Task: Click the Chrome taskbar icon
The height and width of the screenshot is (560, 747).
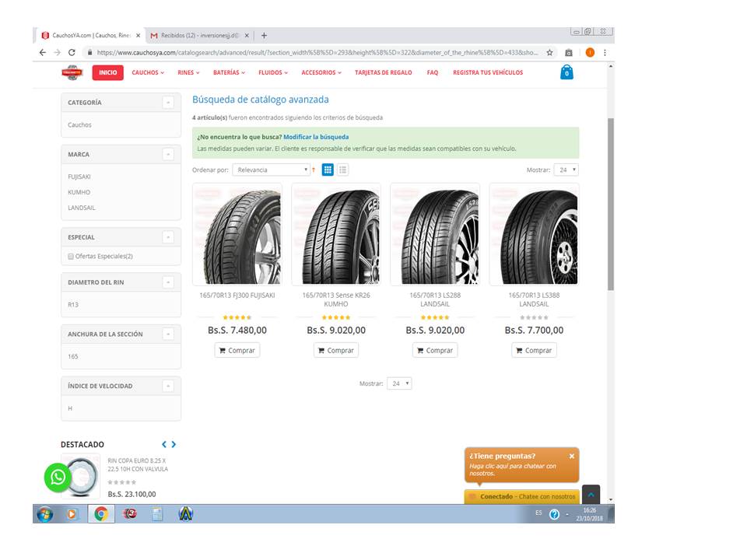Action: [101, 514]
